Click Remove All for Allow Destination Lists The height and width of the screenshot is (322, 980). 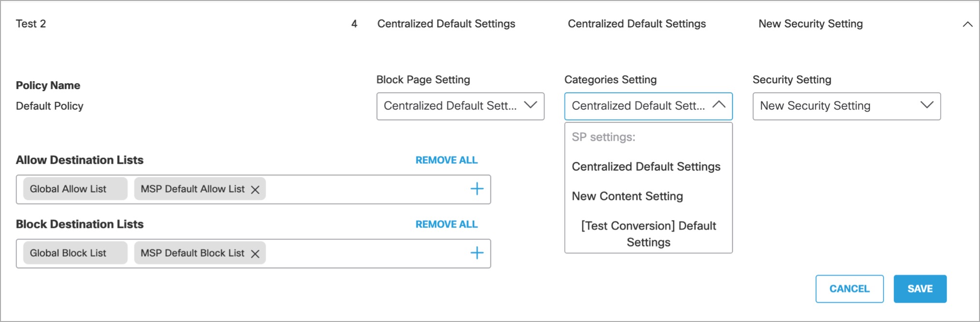coord(446,160)
